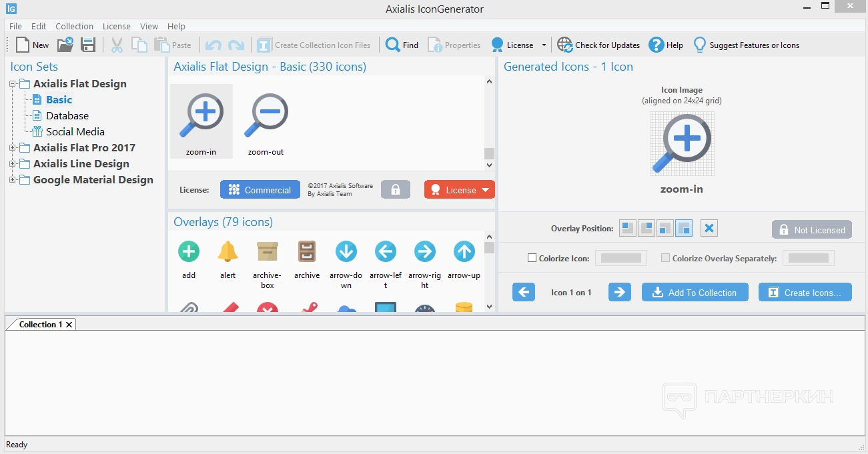
Task: Set overlay position to top-left
Action: 628,229
